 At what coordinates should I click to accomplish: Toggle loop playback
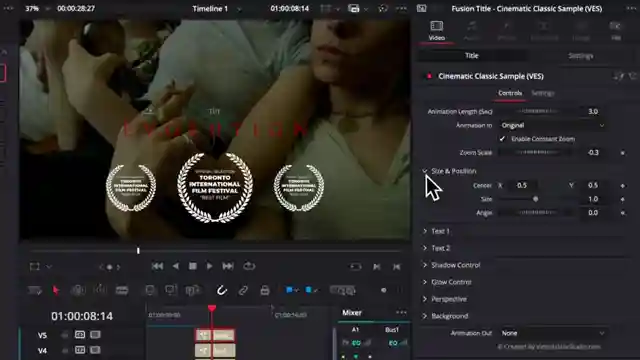[x=249, y=266]
